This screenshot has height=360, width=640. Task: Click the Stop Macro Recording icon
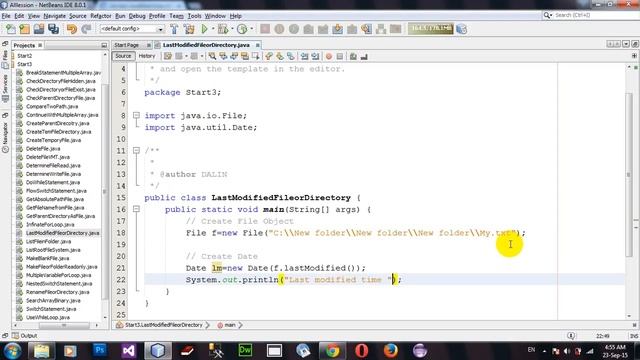pos(340,56)
